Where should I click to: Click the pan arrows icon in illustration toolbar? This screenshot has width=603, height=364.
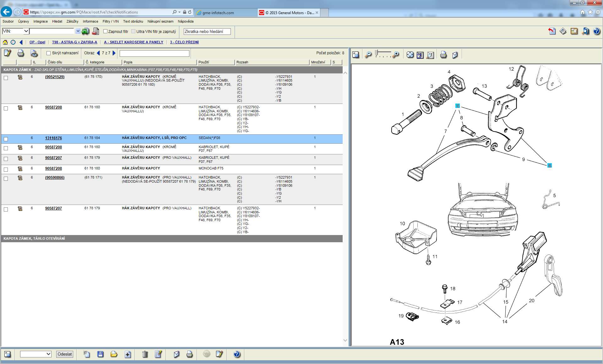tap(410, 55)
